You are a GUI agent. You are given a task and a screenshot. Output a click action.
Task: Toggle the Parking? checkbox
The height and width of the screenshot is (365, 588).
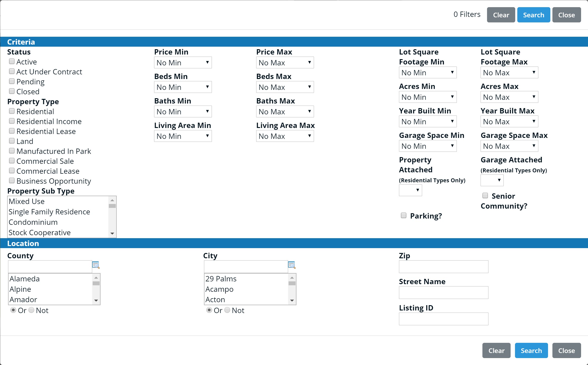click(404, 215)
